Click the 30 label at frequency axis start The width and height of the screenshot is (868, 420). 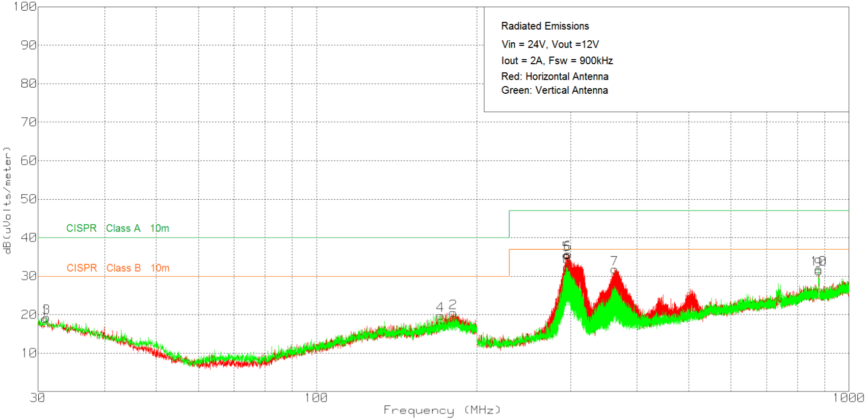[37, 398]
